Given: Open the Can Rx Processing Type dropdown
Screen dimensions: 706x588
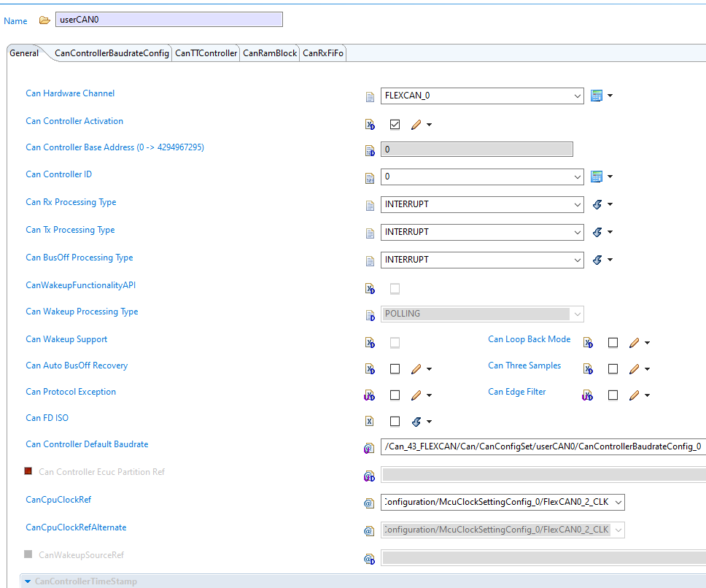Looking at the screenshot, I should click(x=577, y=204).
